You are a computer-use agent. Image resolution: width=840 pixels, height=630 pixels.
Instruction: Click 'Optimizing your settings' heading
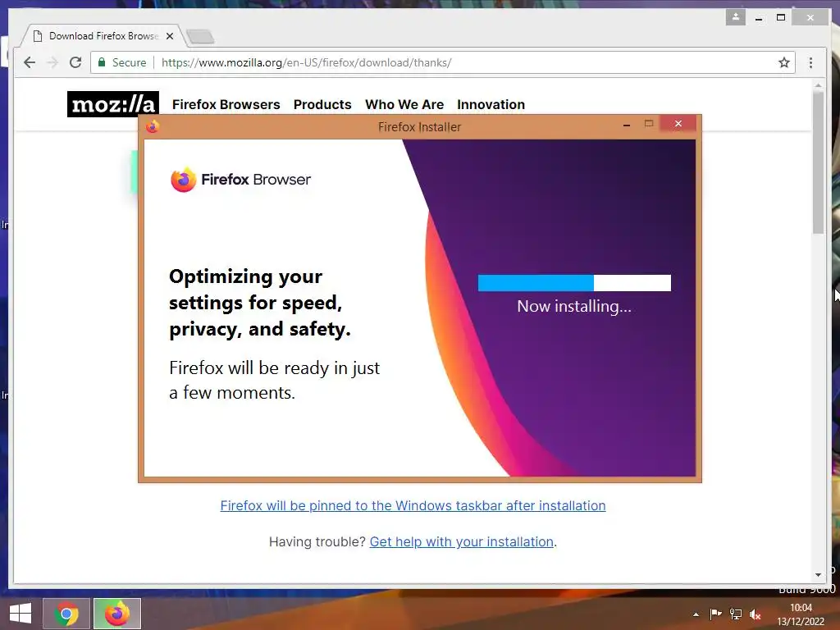coord(260,303)
